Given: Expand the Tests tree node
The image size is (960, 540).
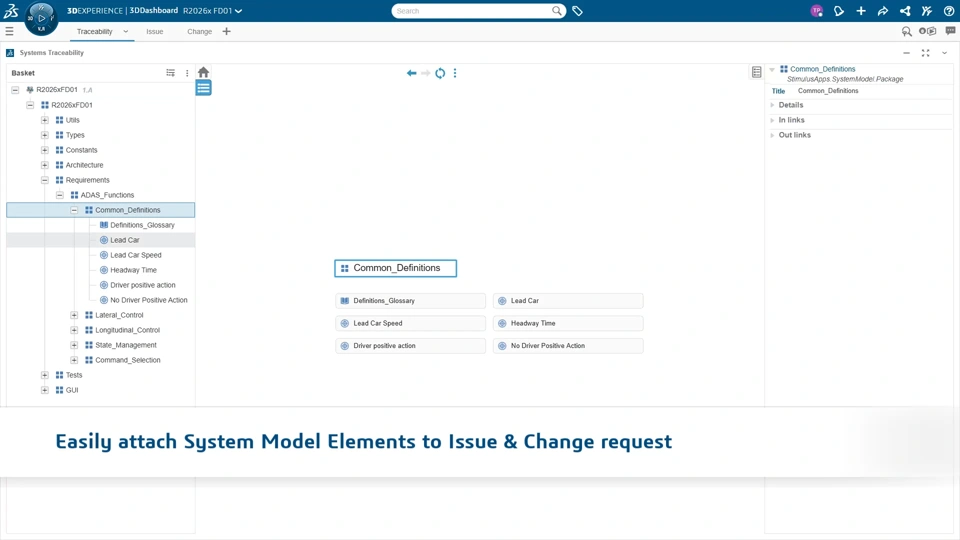Looking at the screenshot, I should click(45, 375).
